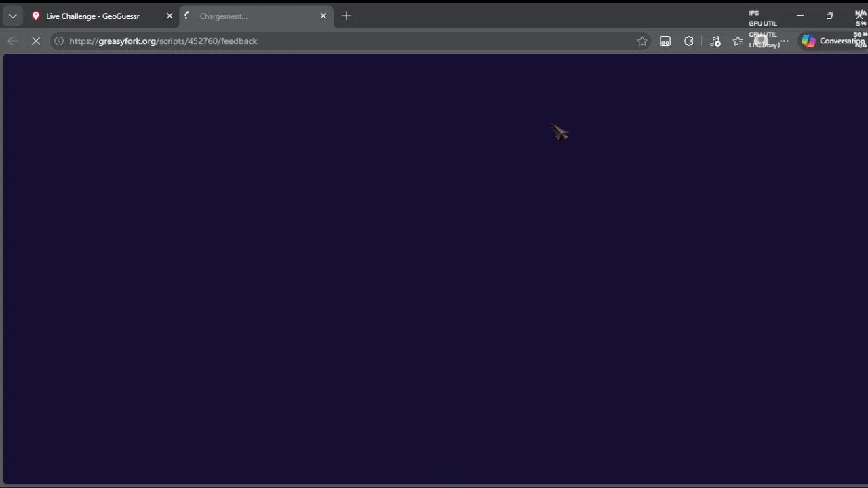Open the browser extensions puzzle icon
Screen dimensions: 868x488
pos(689,41)
